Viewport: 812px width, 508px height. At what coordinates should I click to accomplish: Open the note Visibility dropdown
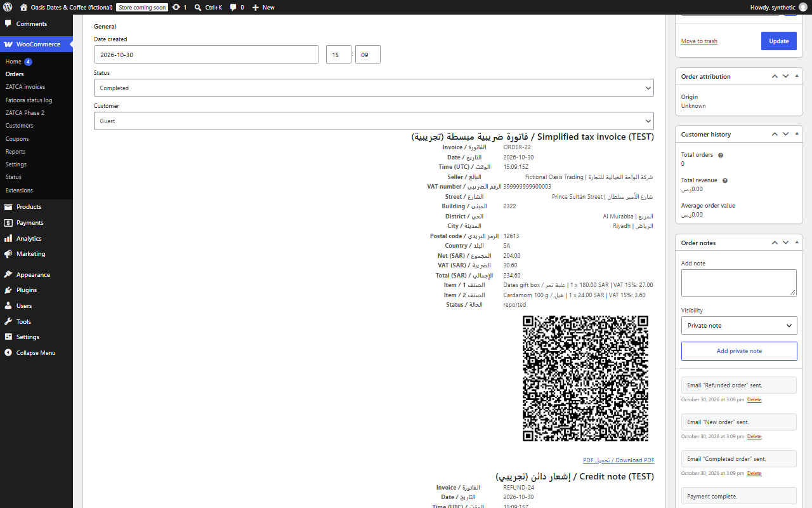tap(739, 325)
